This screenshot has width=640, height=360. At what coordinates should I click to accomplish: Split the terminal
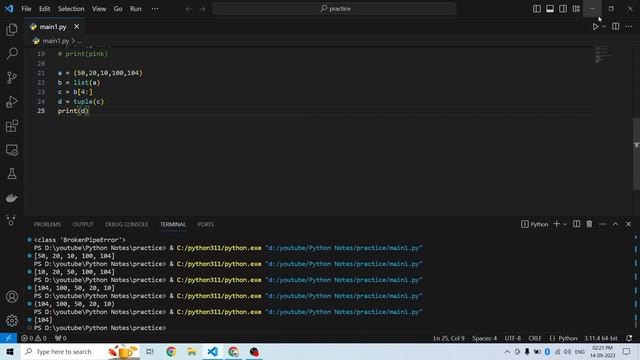pyautogui.click(x=576, y=224)
